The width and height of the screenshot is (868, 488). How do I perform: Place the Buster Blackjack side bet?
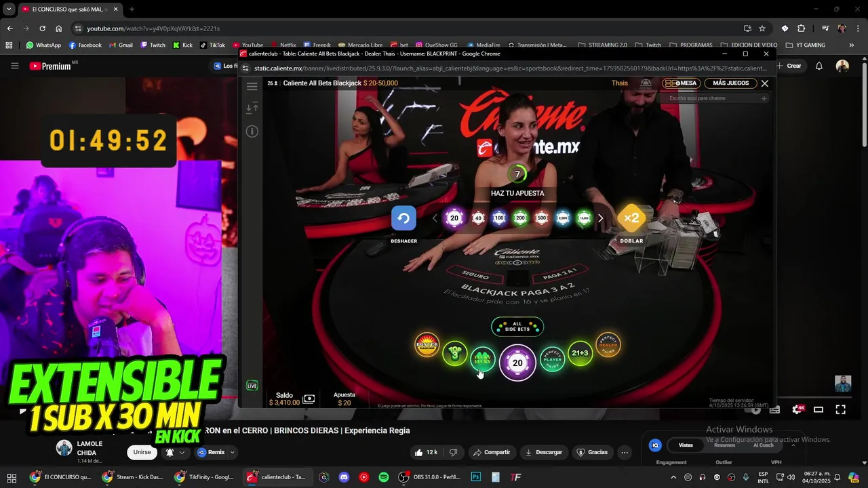[427, 345]
